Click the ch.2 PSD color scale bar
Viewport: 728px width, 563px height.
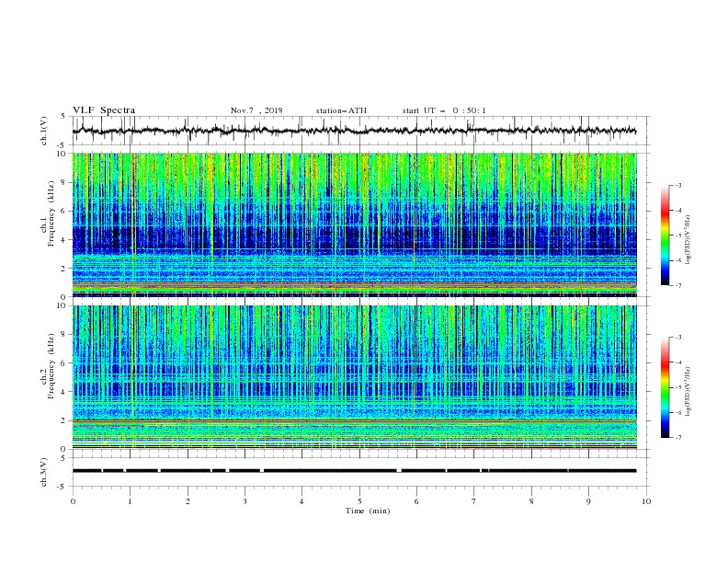[x=665, y=387]
